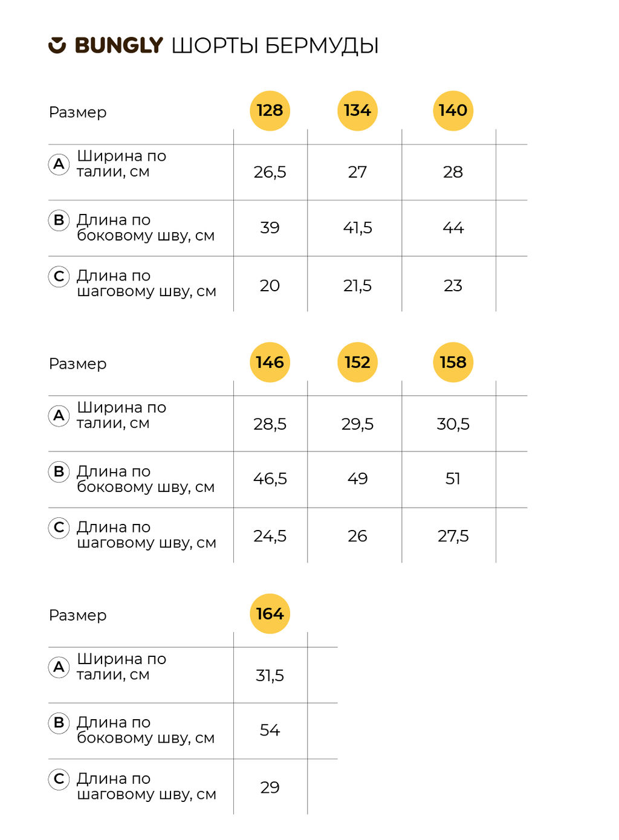Click the BUNGLY brand name
The width and height of the screenshot is (619, 840).
118,45
